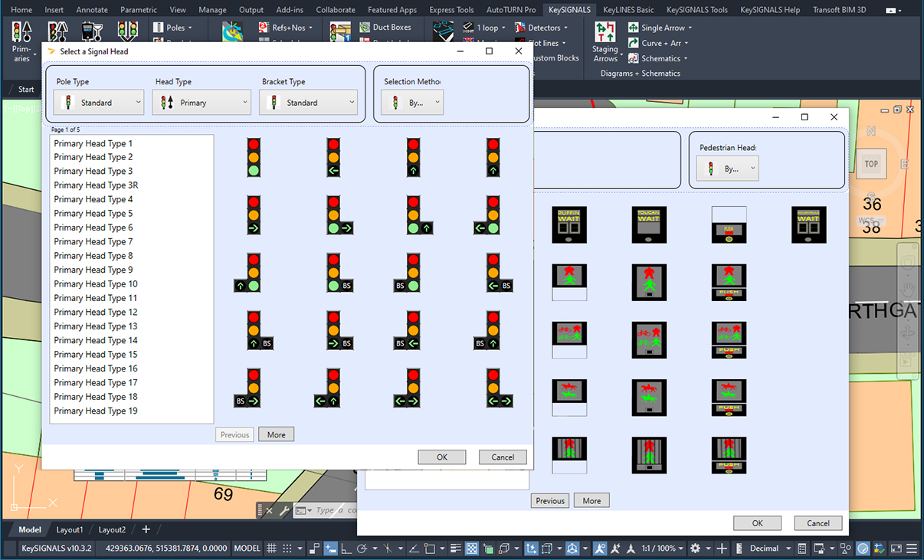
Task: Toggle grid display in the status bar
Action: click(x=271, y=548)
